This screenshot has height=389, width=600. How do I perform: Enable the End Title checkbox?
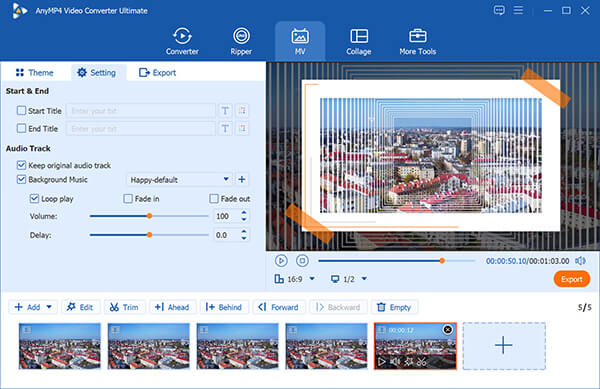[x=21, y=128]
